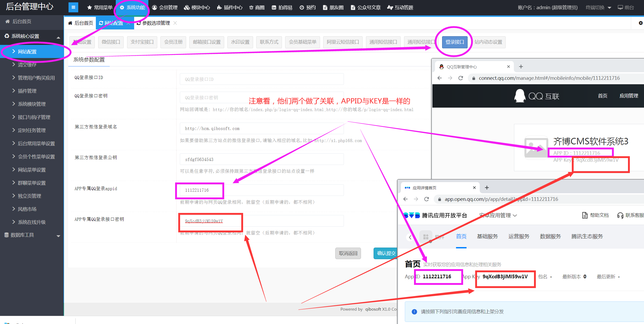Open new tab in 应用详情首页 browser
Viewport: 644px width, 324px height.
(487, 188)
